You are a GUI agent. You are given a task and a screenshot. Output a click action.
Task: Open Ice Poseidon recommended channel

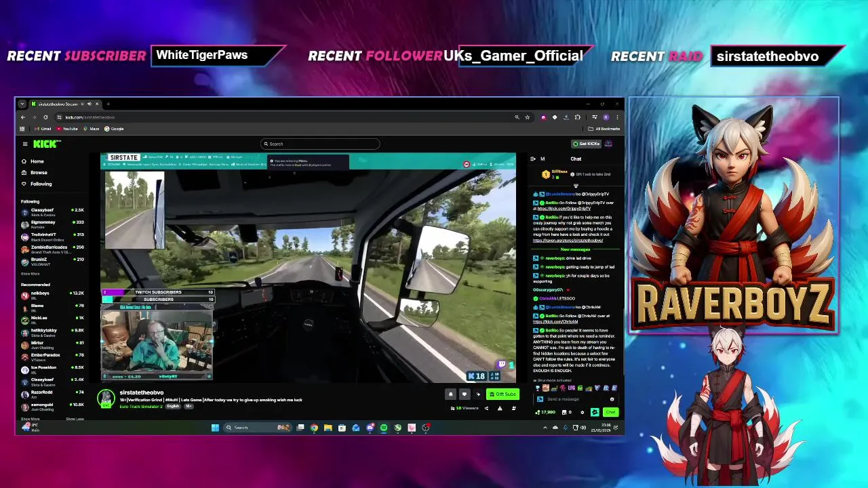[x=53, y=369]
